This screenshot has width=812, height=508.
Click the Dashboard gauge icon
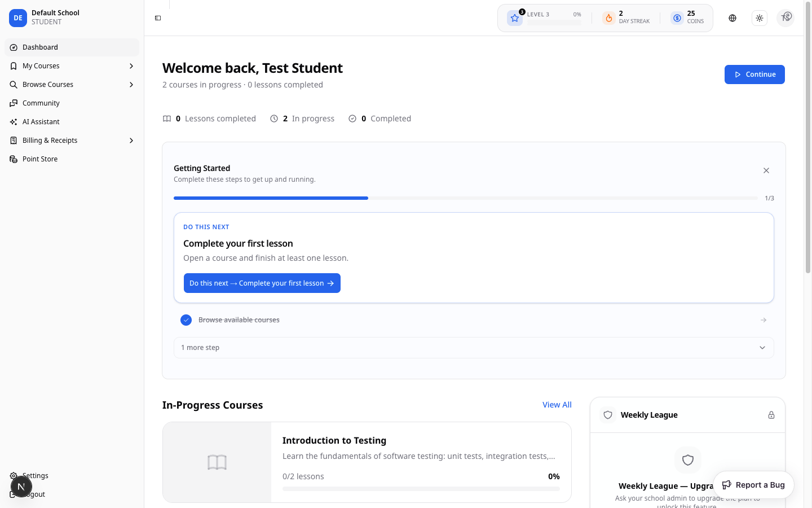point(14,47)
